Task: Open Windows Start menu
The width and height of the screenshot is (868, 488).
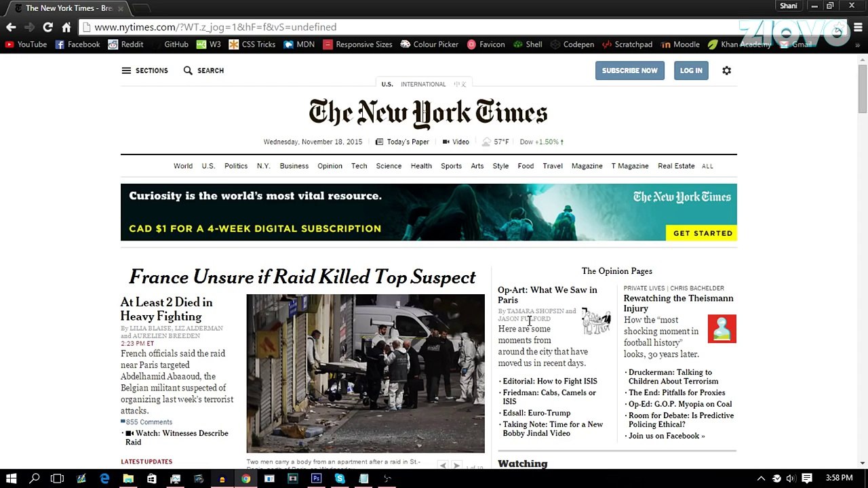Action: pyautogui.click(x=12, y=479)
